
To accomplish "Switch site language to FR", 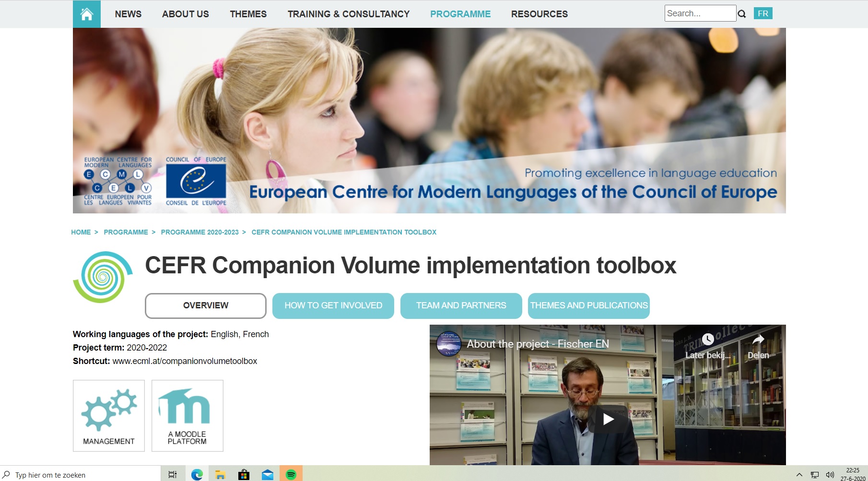I will tap(763, 13).
